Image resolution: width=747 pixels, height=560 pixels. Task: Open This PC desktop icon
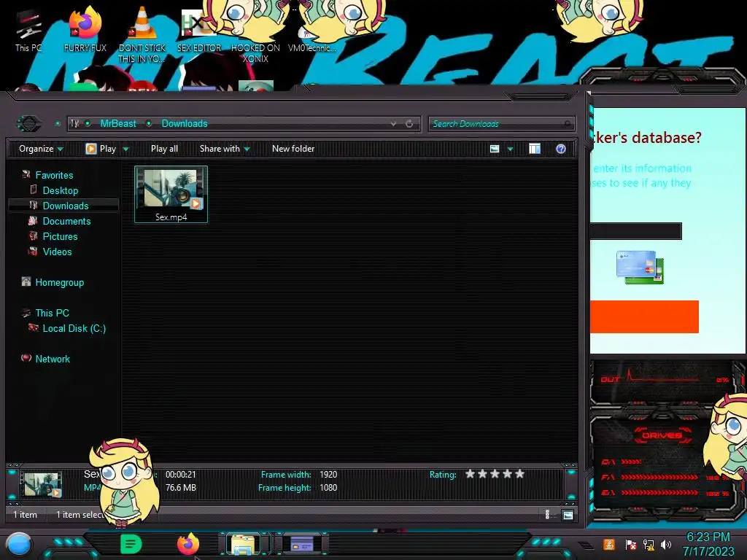coord(28,29)
